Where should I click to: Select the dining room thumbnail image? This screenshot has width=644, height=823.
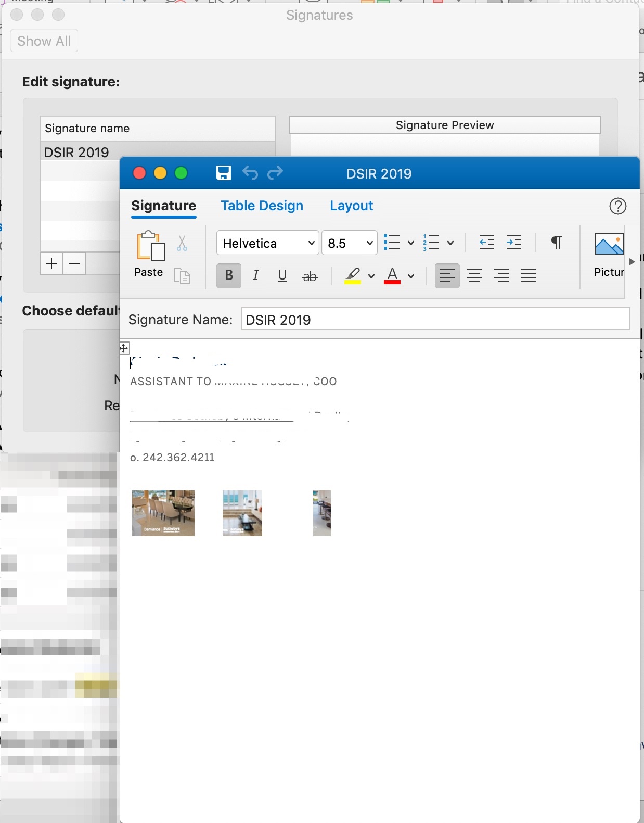(163, 513)
